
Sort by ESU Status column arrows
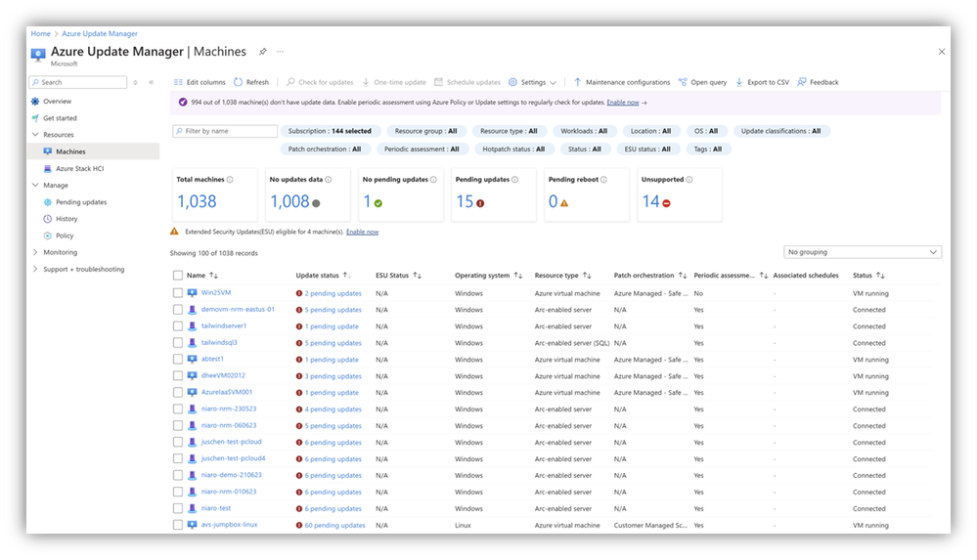[418, 276]
